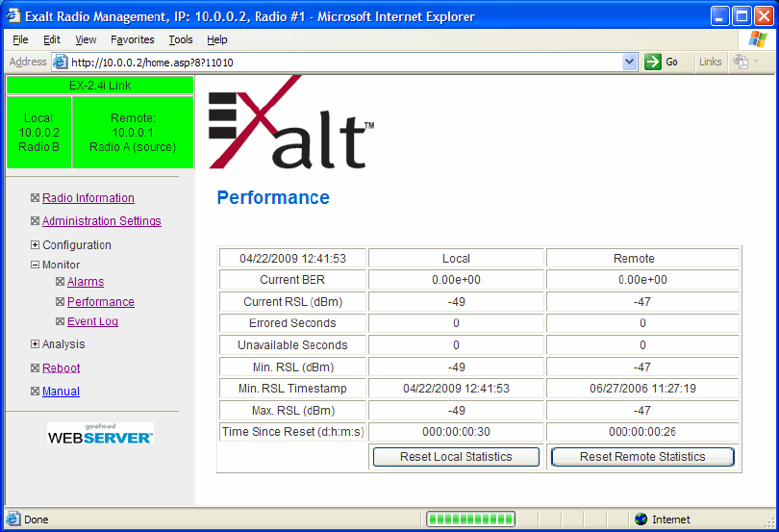This screenshot has height=532, width=779.
Task: Click the Reboot link
Action: [x=62, y=367]
